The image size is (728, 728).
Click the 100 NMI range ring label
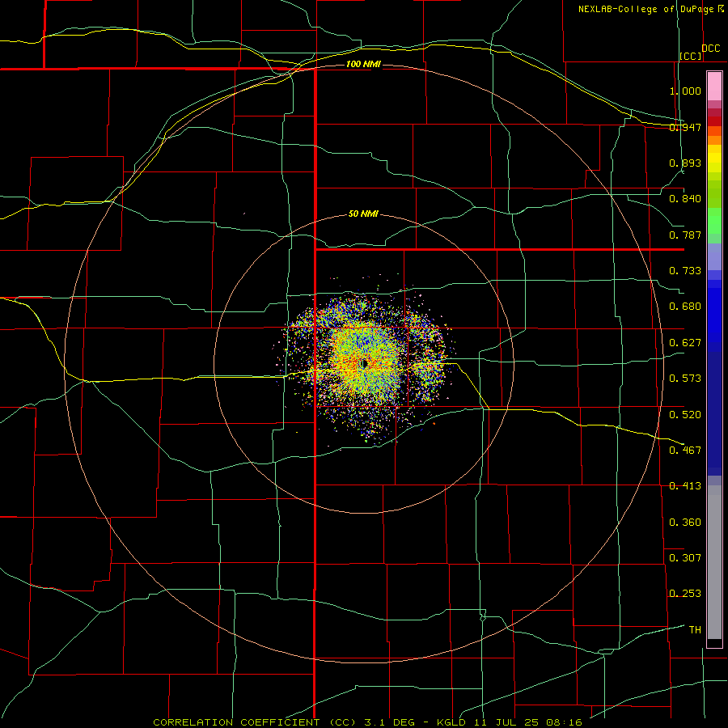point(363,64)
